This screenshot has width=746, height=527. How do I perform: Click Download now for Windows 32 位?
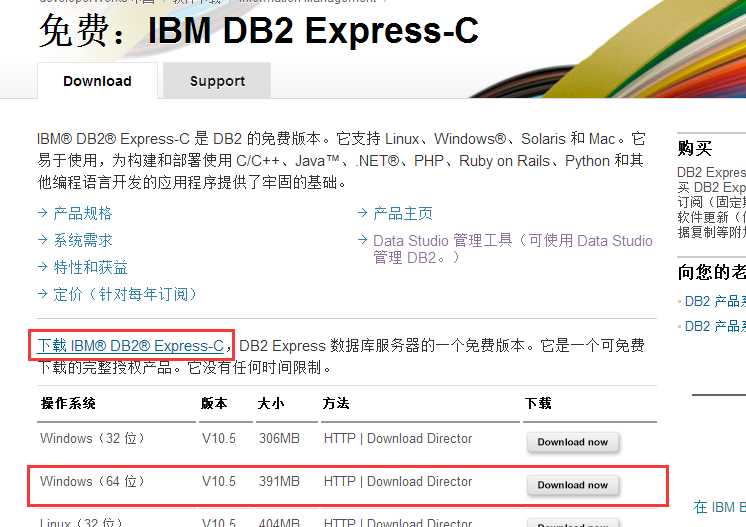573,442
